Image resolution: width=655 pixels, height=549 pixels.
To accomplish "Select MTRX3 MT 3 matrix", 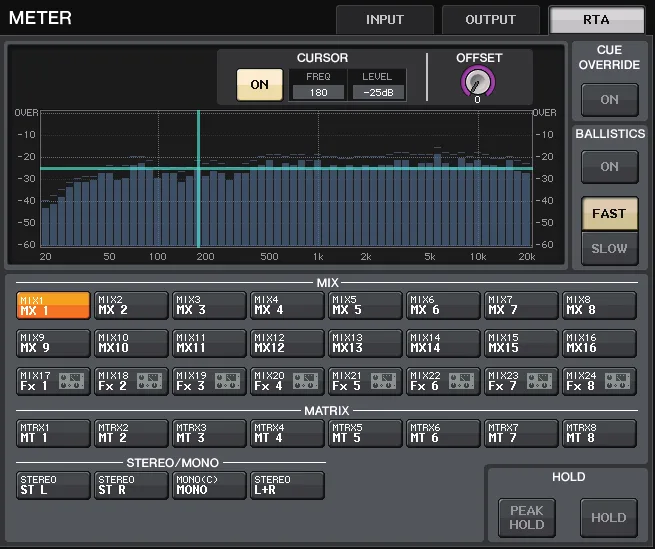I will 209,434.
